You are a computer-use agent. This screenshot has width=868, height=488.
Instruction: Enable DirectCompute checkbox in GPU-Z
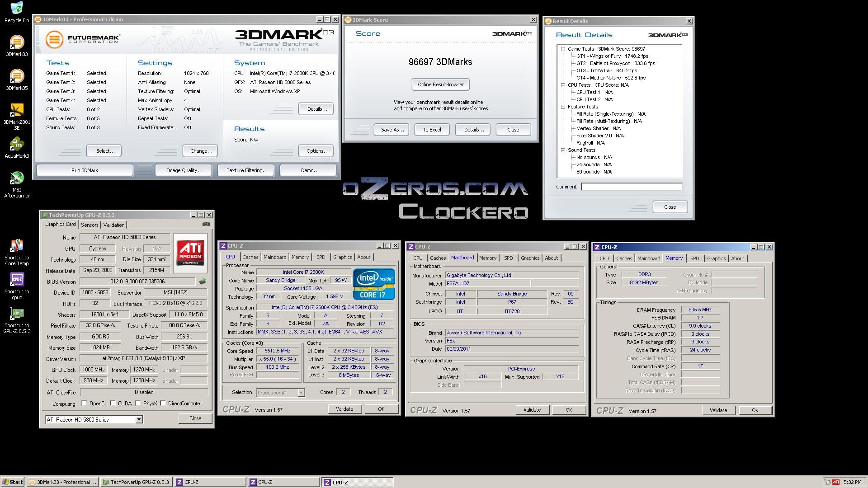tap(163, 404)
